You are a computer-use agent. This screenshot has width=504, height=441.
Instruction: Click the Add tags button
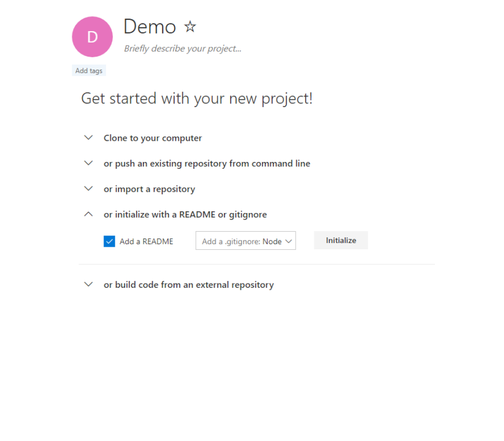(89, 71)
